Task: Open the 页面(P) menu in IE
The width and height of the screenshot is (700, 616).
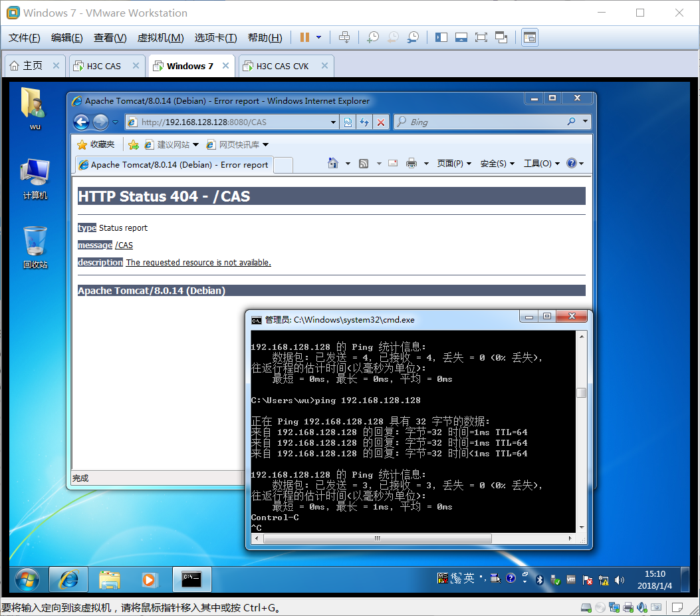Action: 454,164
